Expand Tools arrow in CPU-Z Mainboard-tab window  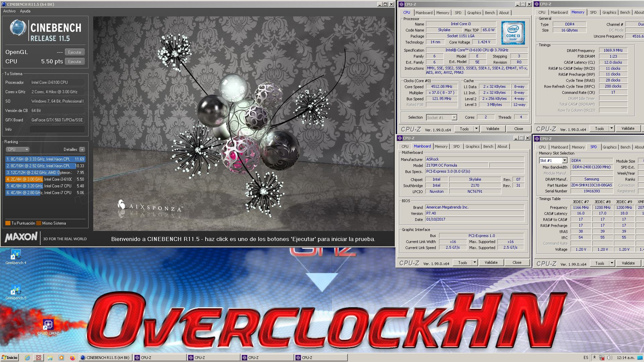pos(475,262)
